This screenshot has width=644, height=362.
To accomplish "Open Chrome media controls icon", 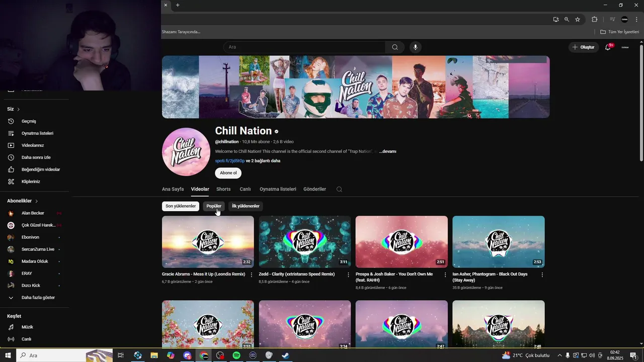I will 612,19.
